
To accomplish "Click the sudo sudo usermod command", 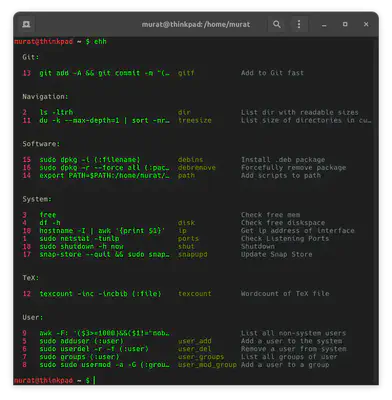I will [104, 365].
